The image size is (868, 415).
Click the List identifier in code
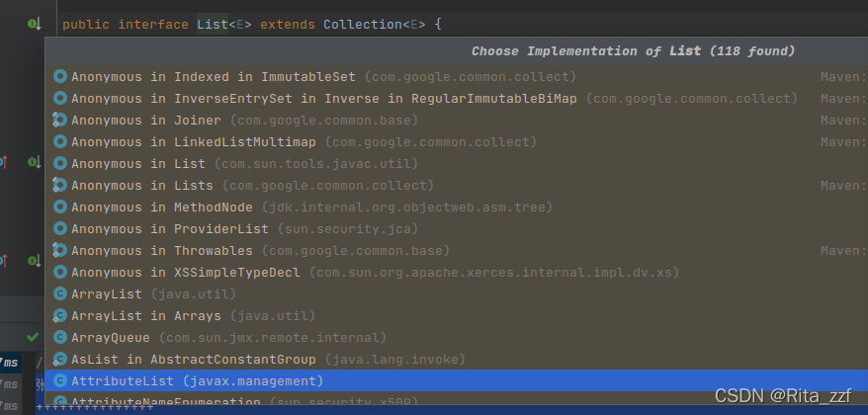[213, 25]
